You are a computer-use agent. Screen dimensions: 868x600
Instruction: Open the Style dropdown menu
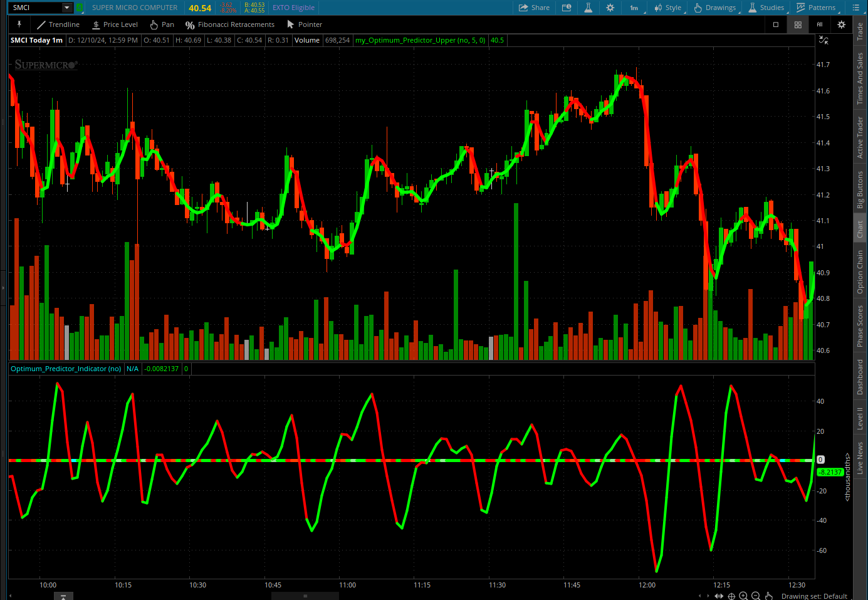[x=668, y=8]
